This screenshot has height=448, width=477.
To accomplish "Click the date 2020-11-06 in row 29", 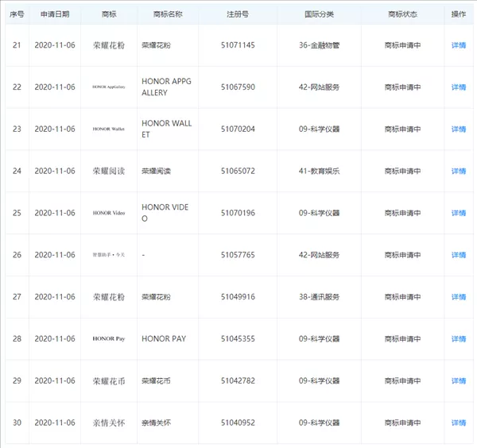I will (x=55, y=380).
